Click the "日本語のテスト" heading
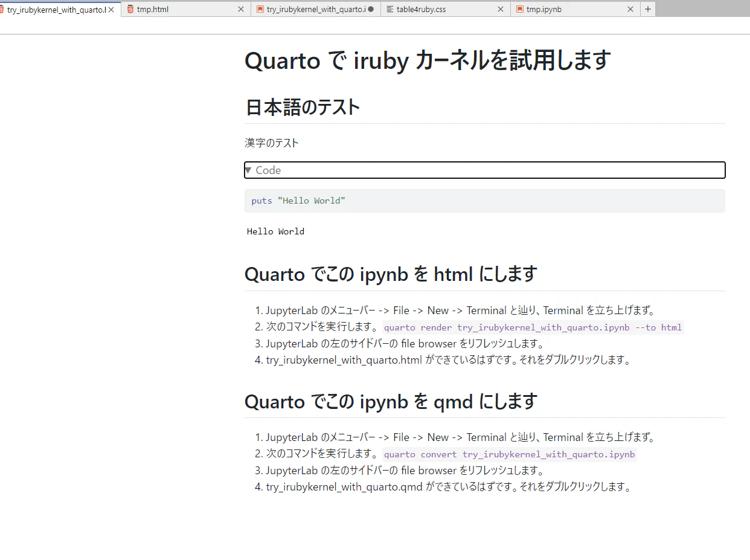This screenshot has height=560, width=750. [x=302, y=108]
